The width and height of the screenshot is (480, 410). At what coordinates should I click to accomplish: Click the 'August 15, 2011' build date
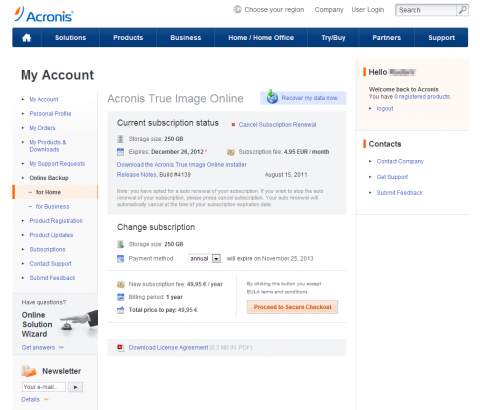pyautogui.click(x=286, y=175)
